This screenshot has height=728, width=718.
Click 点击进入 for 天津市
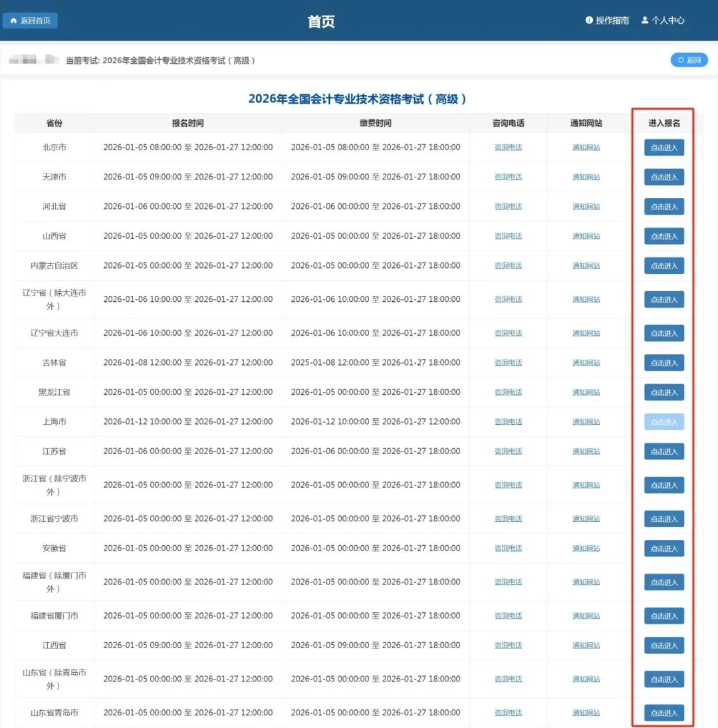click(x=663, y=177)
